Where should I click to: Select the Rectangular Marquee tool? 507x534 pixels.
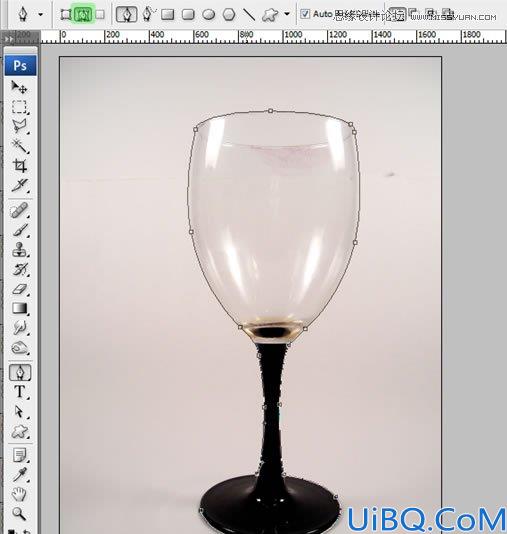tap(19, 107)
